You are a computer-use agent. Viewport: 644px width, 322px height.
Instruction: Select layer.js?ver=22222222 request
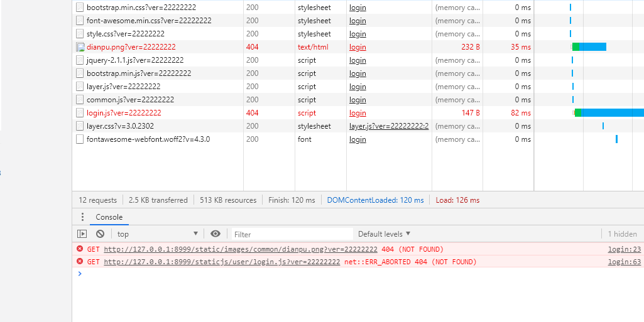(x=124, y=87)
